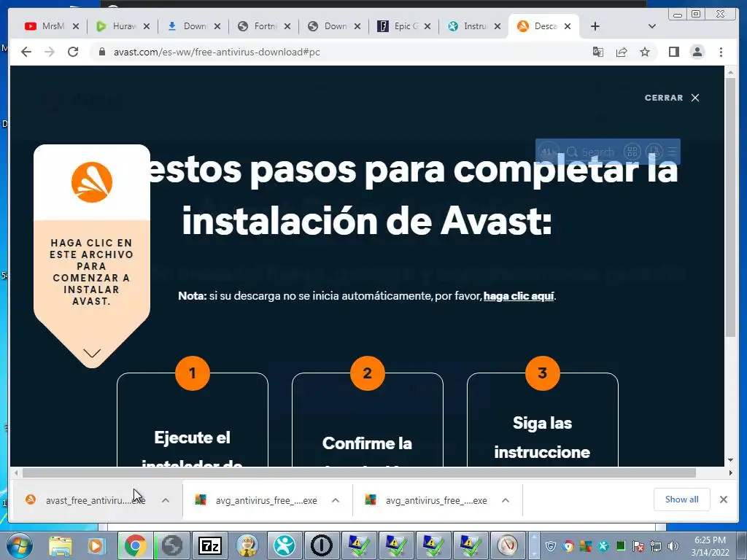Open the blue figure app on the taskbar
This screenshot has width=747, height=560.
pos(285,545)
